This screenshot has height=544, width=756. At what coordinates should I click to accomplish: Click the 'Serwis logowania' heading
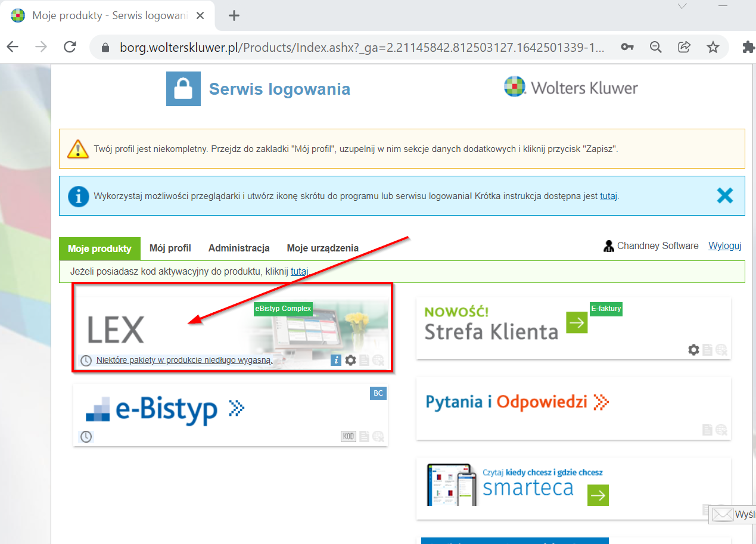[279, 89]
